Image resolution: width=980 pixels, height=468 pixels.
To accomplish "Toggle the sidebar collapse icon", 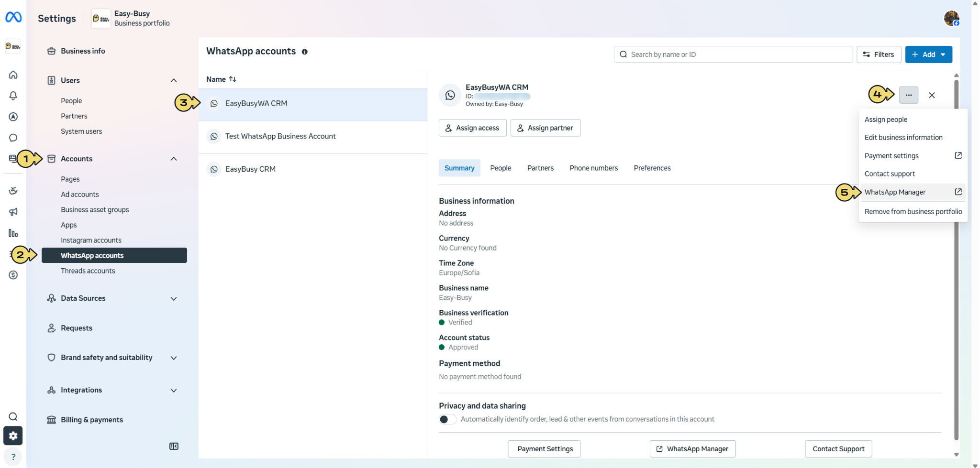I will (x=174, y=446).
